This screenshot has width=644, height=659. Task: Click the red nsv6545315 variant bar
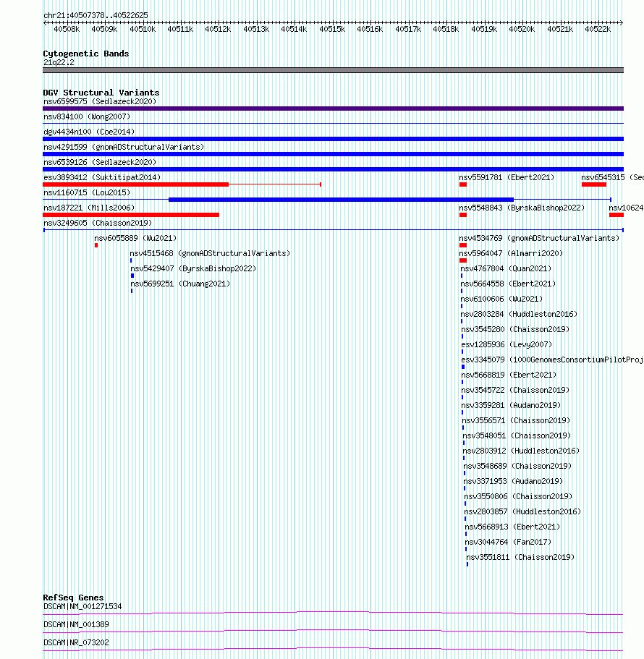(594, 184)
